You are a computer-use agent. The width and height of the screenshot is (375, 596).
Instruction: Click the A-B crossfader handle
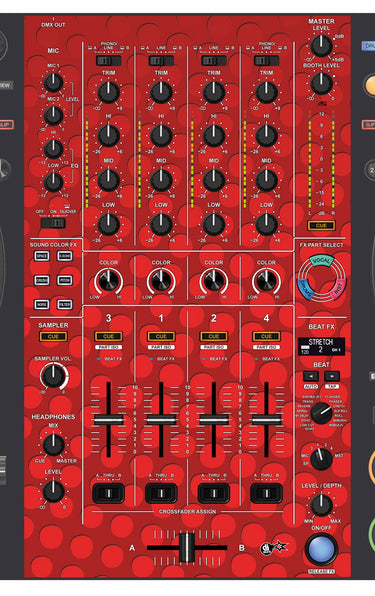pyautogui.click(x=187, y=548)
